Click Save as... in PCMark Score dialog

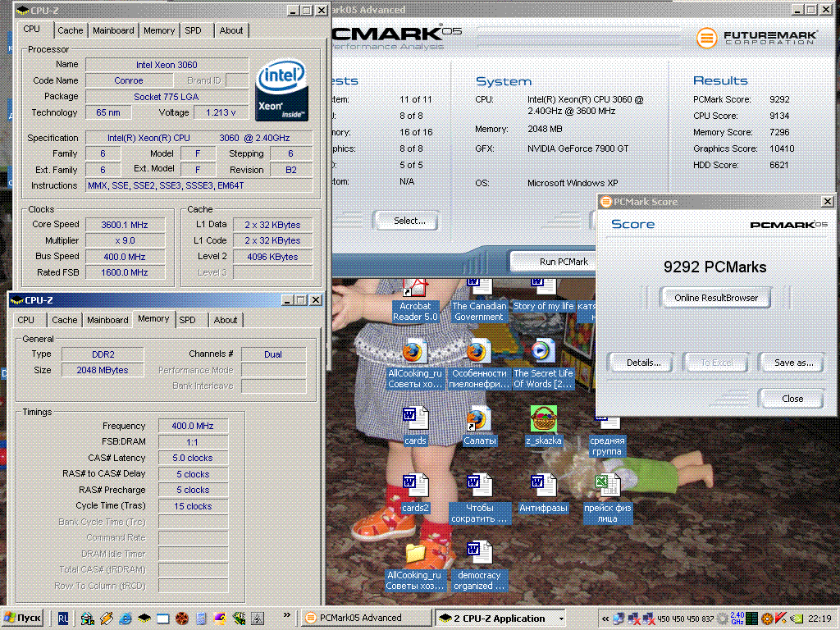[x=793, y=363]
